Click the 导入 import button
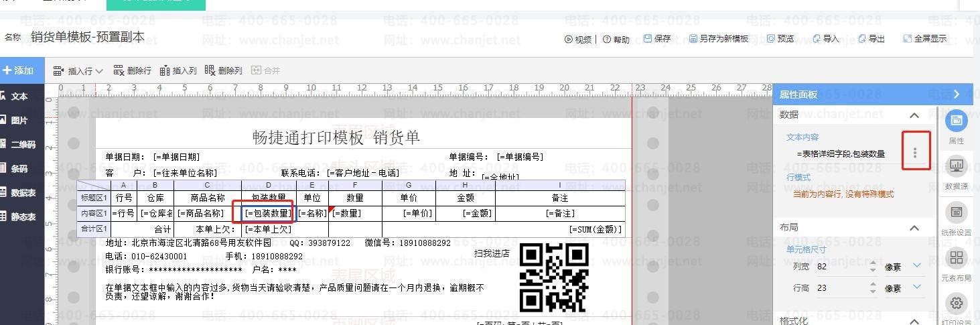Screen dimensions: 980x325 (x=826, y=39)
